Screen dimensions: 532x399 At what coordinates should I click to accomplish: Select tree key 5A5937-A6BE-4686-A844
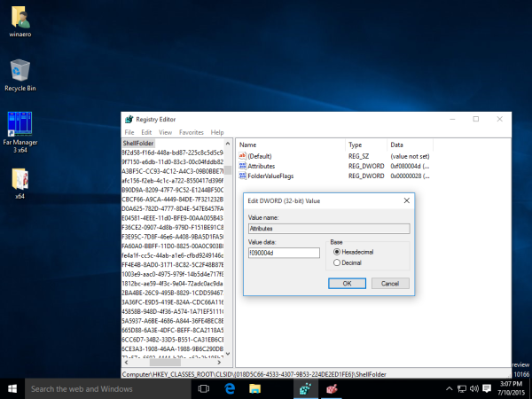point(173,321)
